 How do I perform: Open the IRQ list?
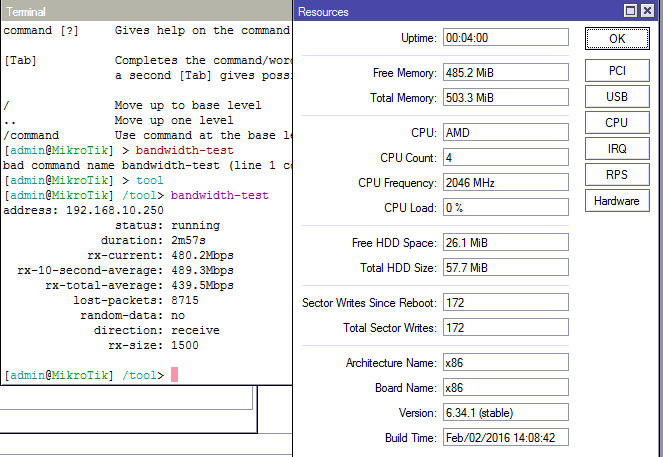click(617, 149)
